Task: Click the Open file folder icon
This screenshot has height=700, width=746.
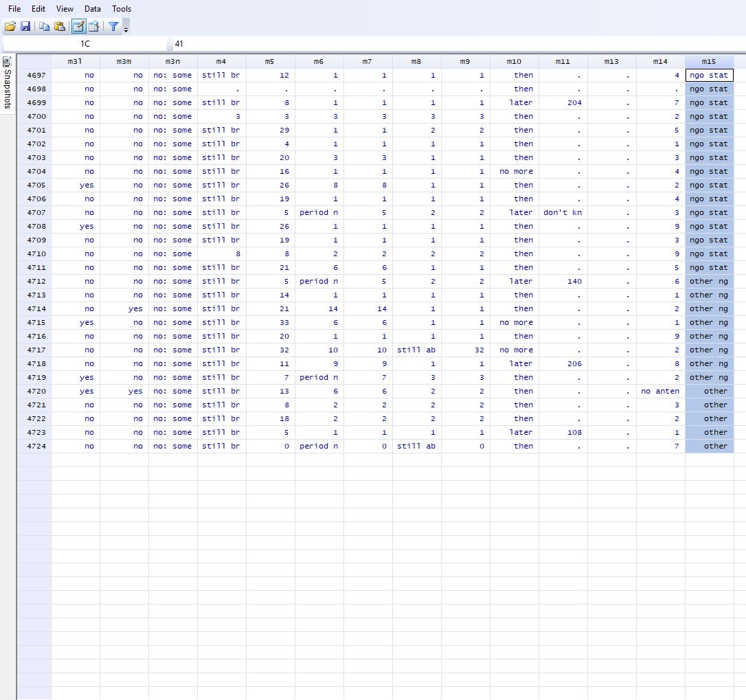Action: [10, 27]
